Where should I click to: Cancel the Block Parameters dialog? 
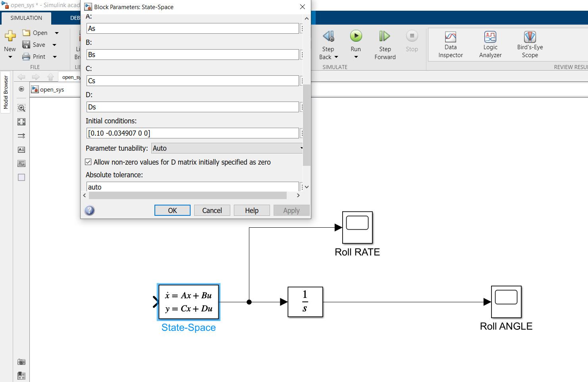[x=212, y=210]
